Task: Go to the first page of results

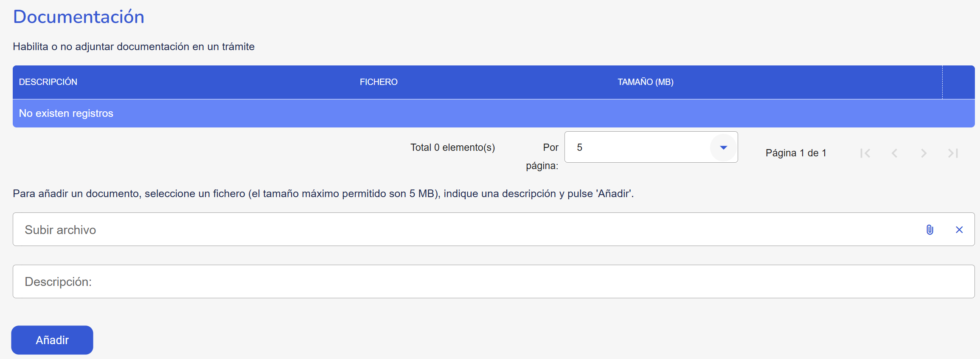Action: click(865, 153)
